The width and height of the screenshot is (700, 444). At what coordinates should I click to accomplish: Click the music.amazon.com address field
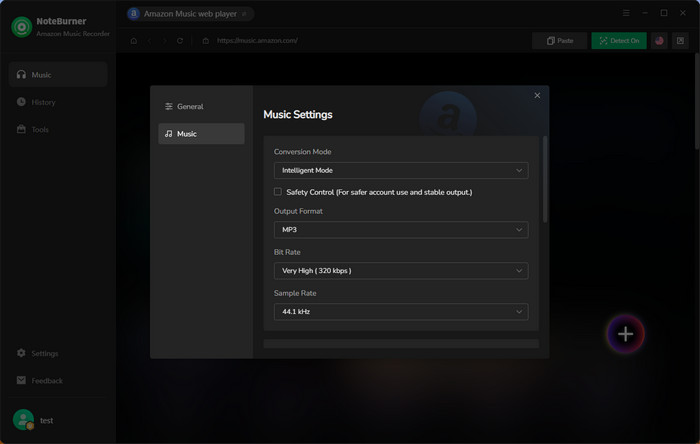point(257,41)
